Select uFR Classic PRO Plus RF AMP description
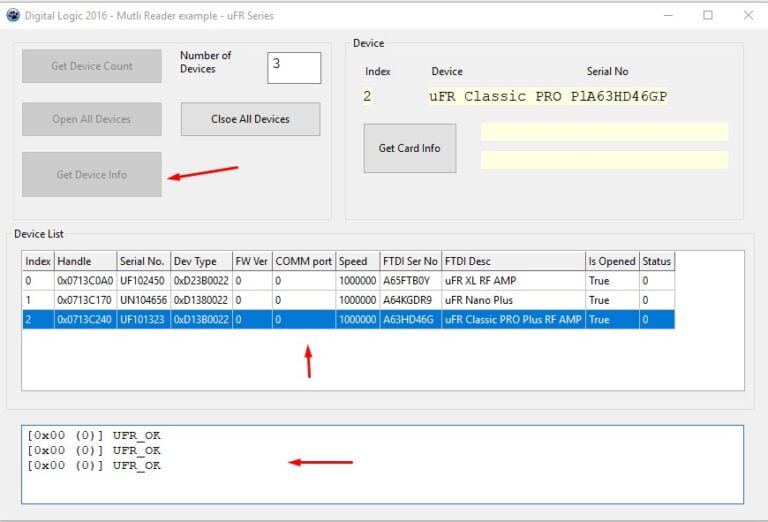768x522 pixels. tap(513, 319)
